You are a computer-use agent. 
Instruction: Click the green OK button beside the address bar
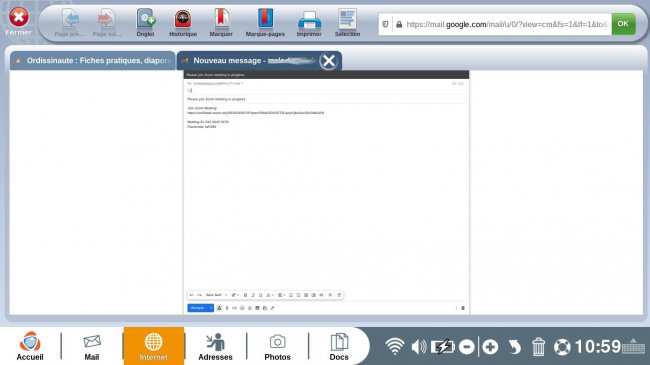click(623, 24)
